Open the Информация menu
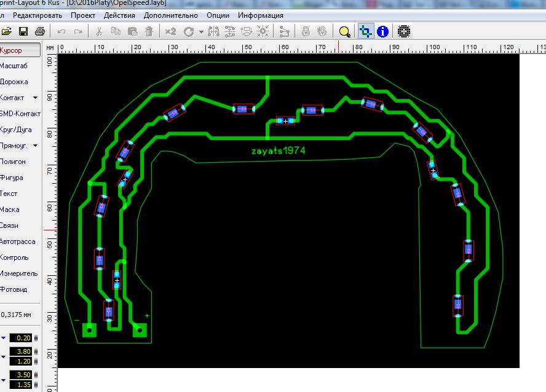546x392 pixels. (261, 15)
